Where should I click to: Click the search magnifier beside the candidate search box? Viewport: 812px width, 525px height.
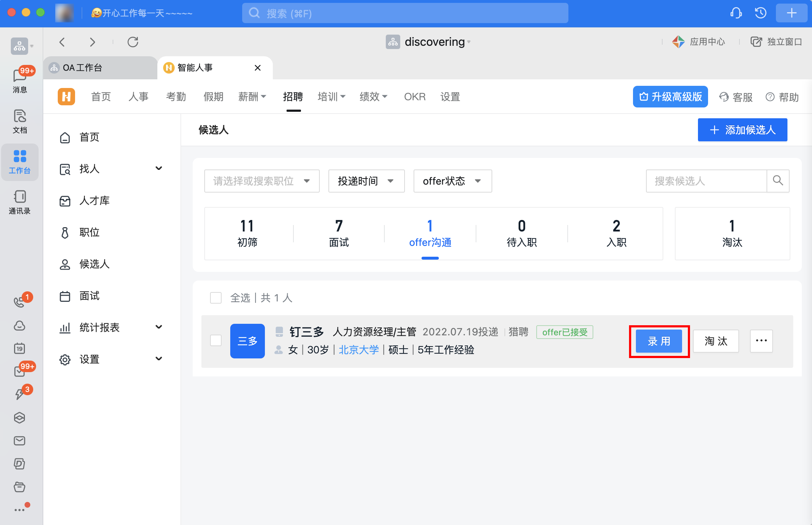778,181
